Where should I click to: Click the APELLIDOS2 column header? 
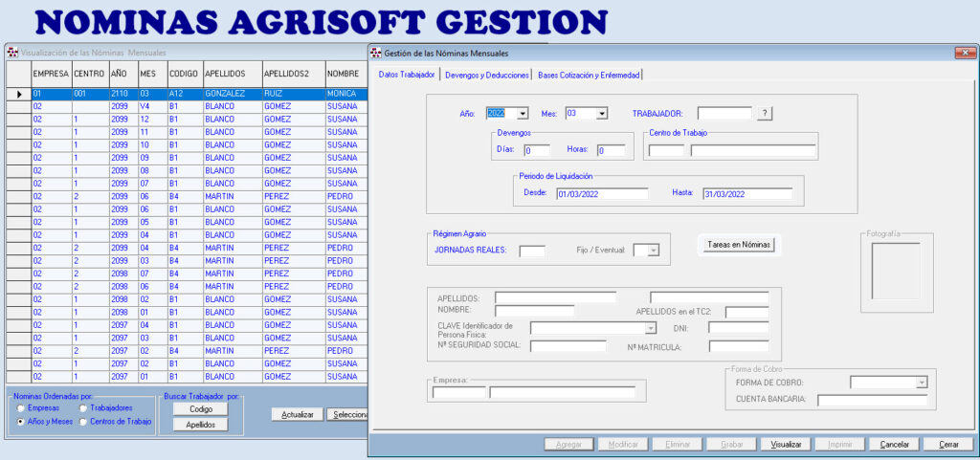coord(293,74)
